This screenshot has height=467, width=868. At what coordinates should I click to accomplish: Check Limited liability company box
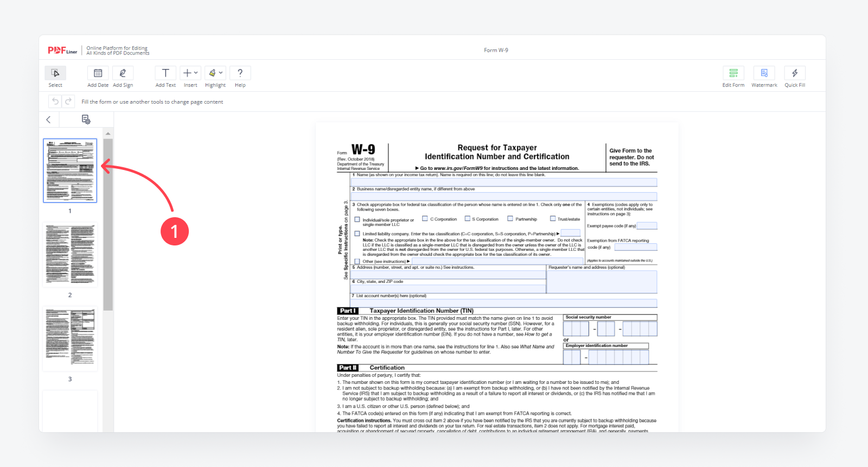(x=357, y=233)
